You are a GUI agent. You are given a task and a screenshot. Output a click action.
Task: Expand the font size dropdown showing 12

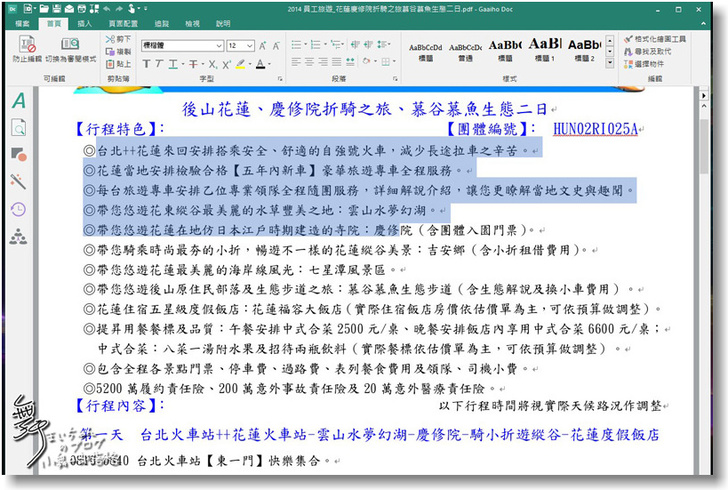point(240,46)
